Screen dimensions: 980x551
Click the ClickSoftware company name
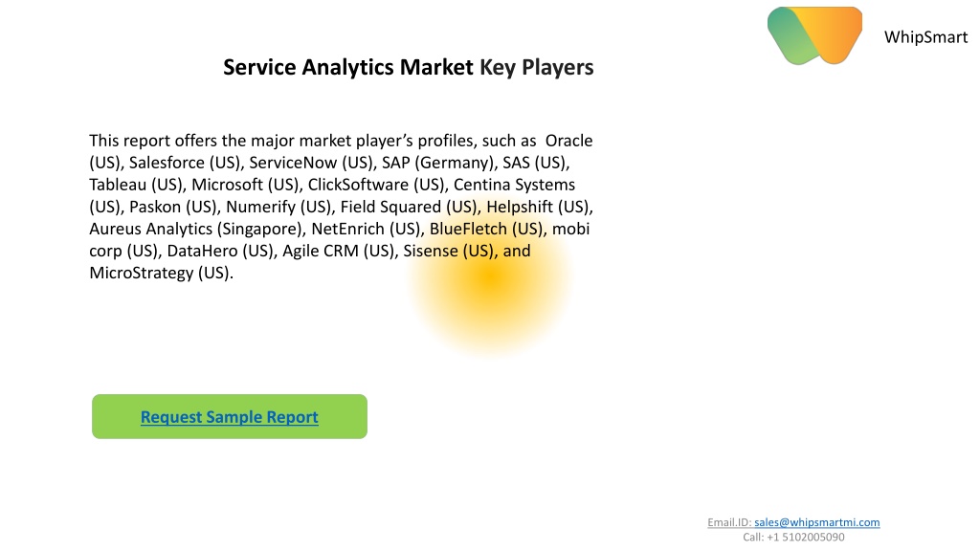point(358,185)
